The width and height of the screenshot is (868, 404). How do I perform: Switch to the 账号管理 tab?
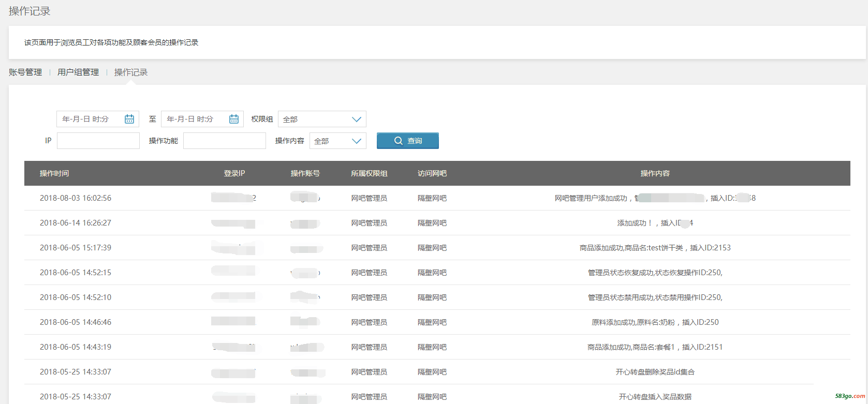click(25, 72)
